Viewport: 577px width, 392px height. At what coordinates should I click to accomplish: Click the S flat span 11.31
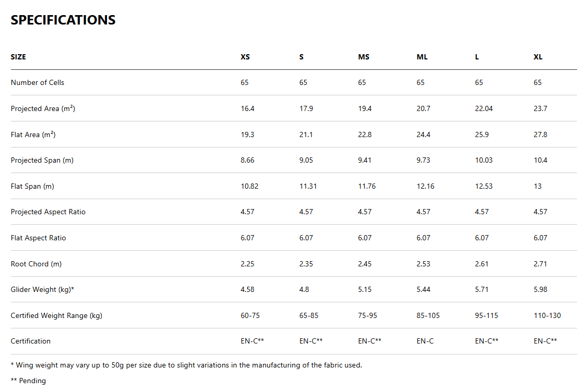tap(308, 186)
